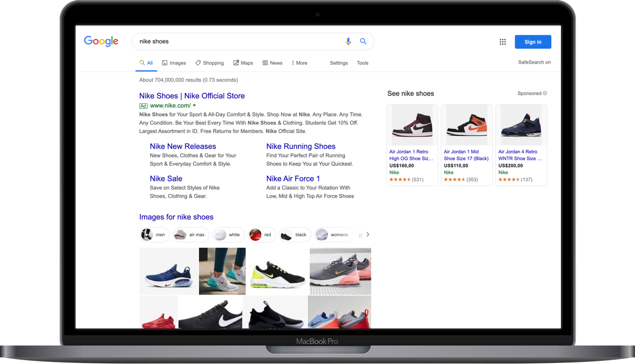Click the blue search magnifier icon
The height and width of the screenshot is (364, 635).
363,41
